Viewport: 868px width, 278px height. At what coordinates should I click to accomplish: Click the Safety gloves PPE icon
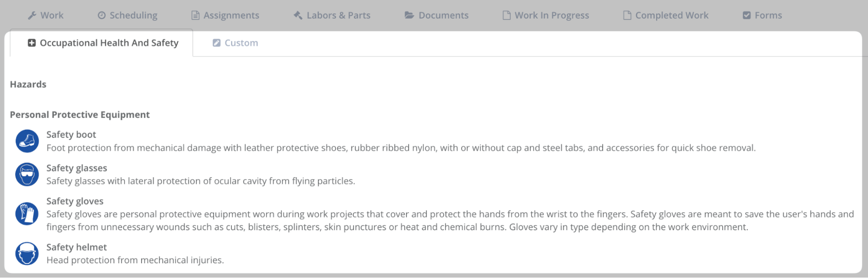click(27, 214)
